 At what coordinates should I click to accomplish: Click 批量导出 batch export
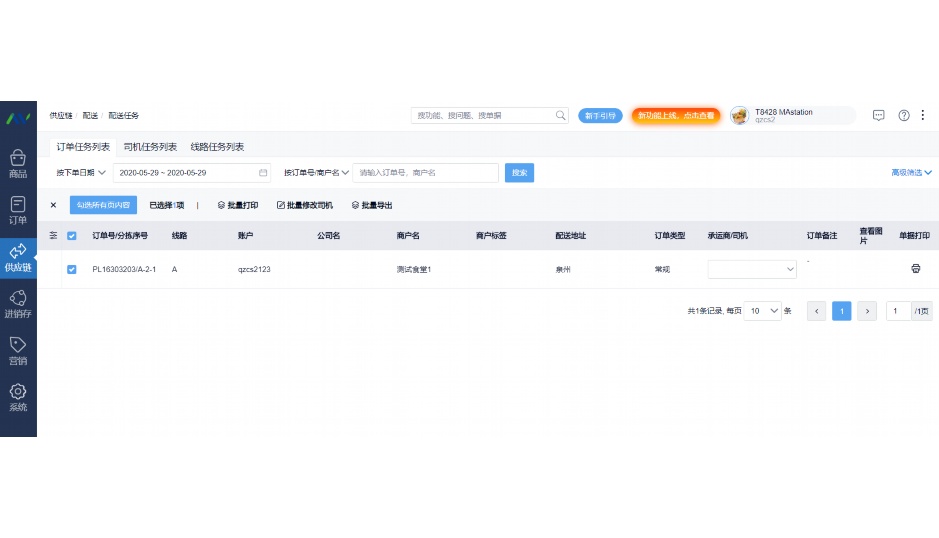point(372,205)
